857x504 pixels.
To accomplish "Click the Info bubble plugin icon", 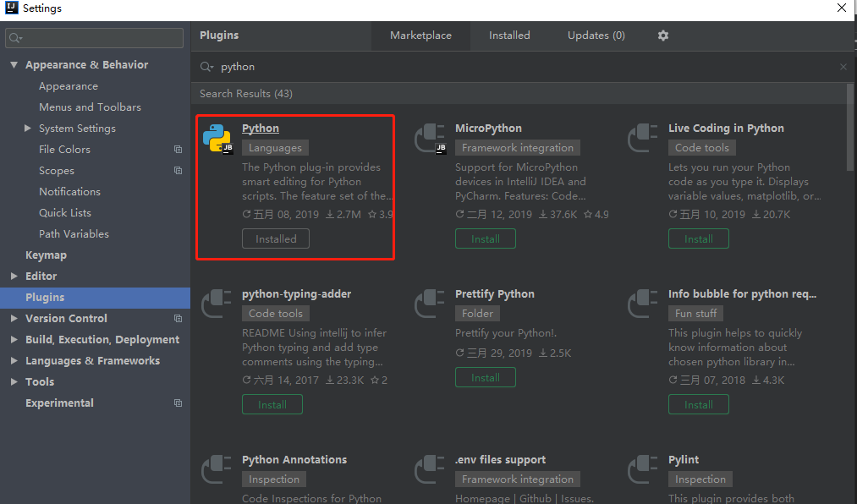I will (643, 304).
